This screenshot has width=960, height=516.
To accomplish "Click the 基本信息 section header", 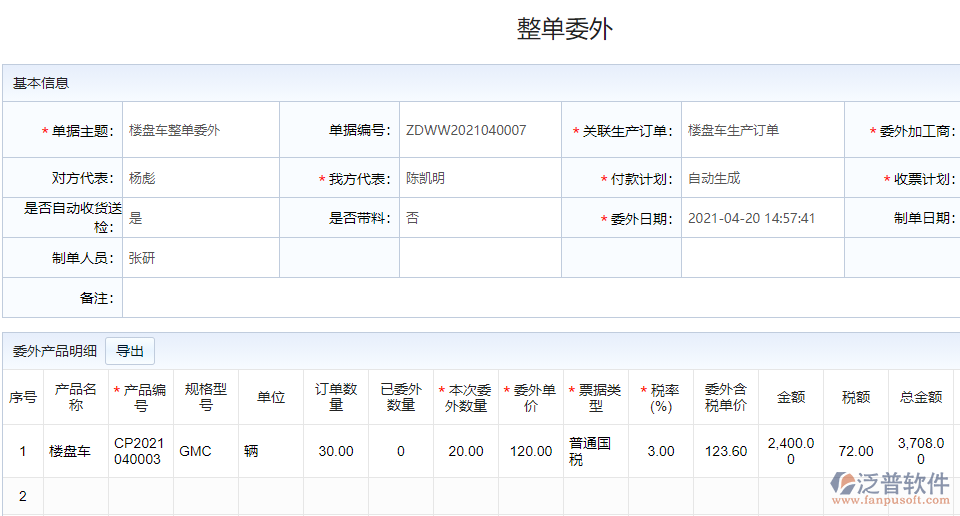I will coord(41,83).
